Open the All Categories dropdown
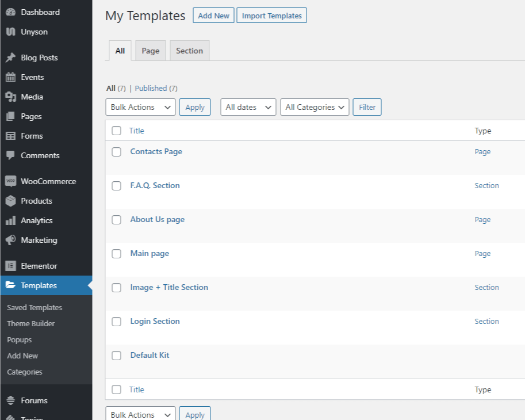 315,107
